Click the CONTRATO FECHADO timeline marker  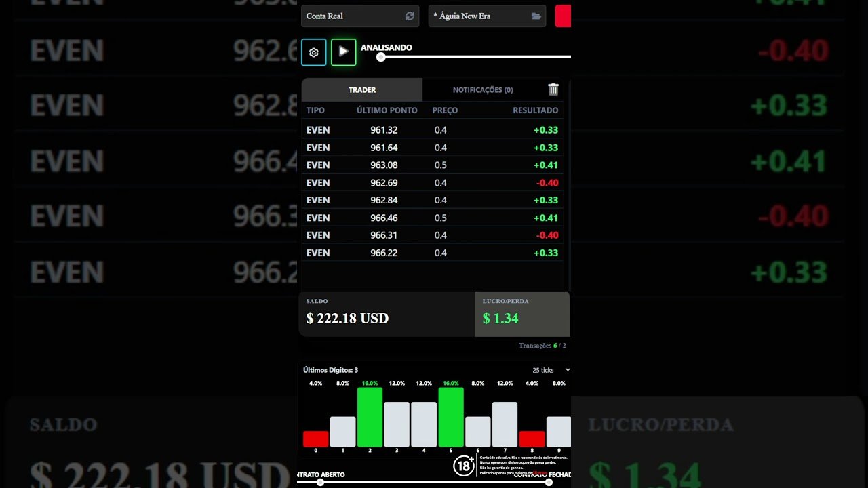(x=548, y=482)
